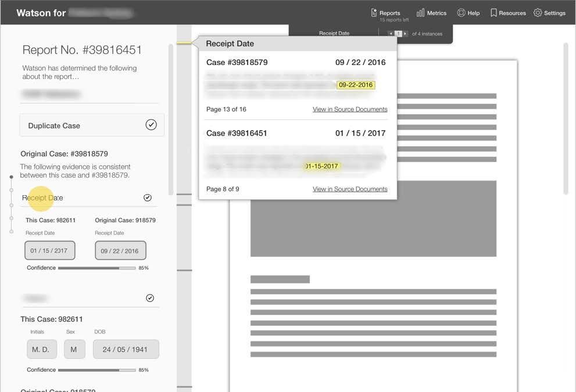Go to previous Receipt Date instance arrow
Screen dimensions: 576x392
coord(391,34)
